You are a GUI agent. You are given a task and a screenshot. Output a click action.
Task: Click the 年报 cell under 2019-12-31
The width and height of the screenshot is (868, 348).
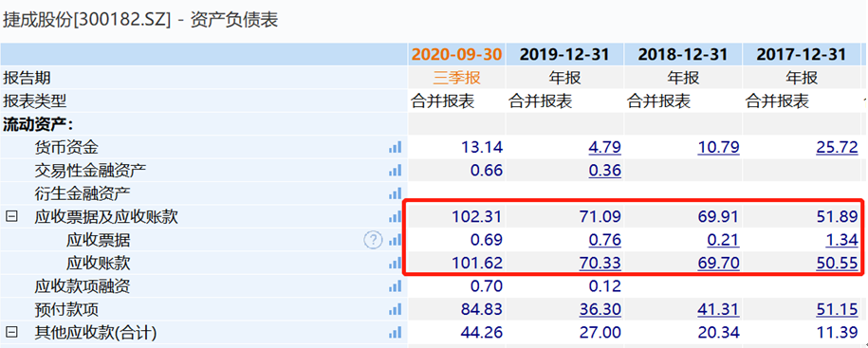(565, 78)
